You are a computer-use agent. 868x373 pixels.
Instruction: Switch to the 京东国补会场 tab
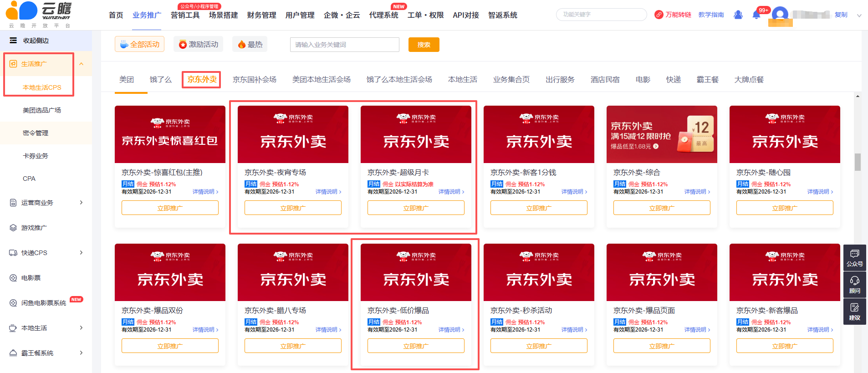[255, 80]
